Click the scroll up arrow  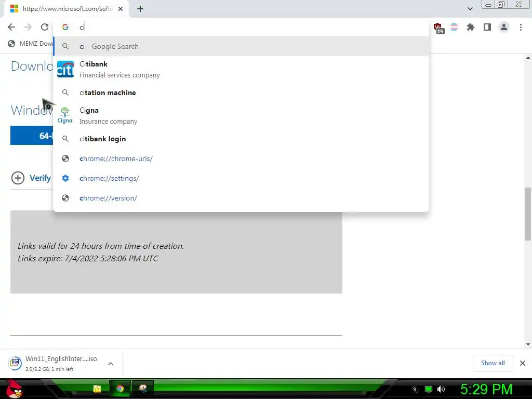[x=528, y=58]
